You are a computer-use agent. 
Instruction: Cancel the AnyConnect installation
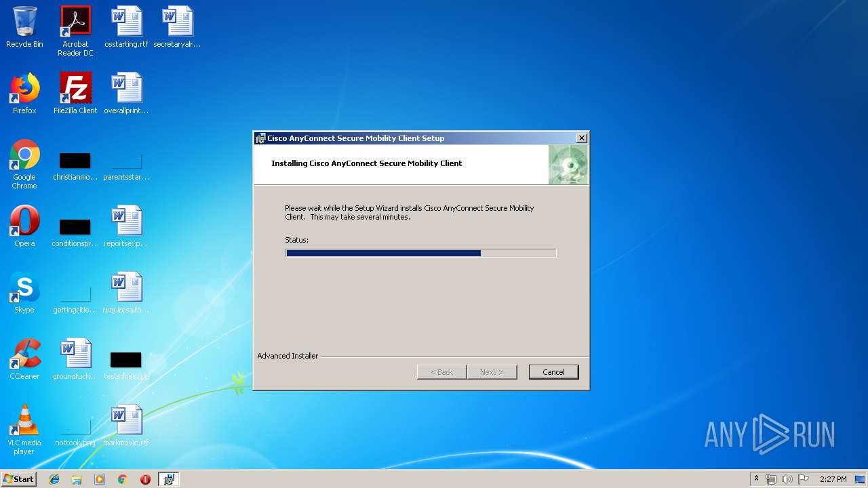coord(553,372)
